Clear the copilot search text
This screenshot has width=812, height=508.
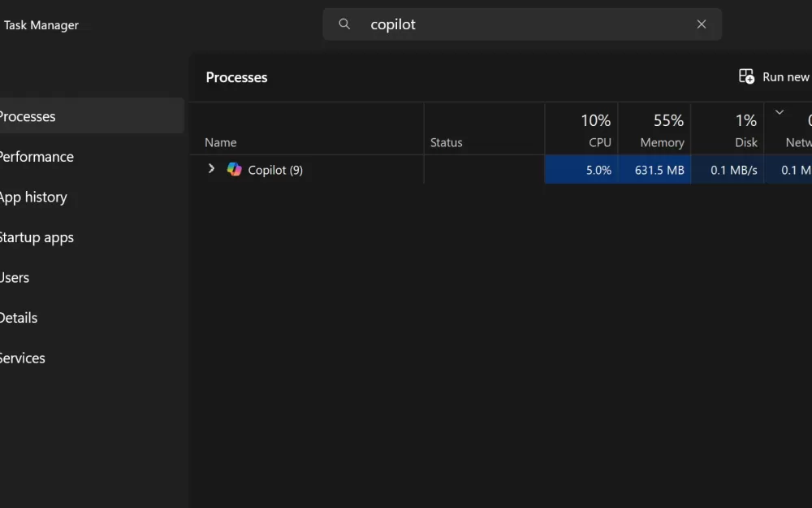[x=702, y=24]
